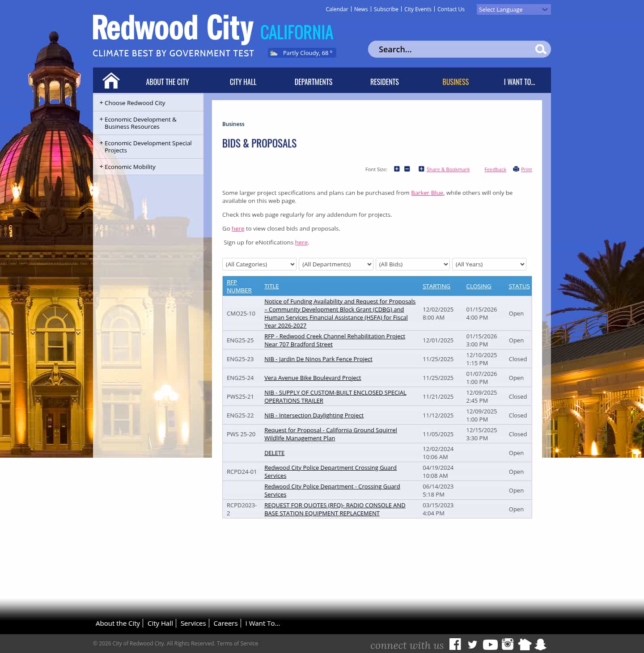Open the Departments navigation menu
The height and width of the screenshot is (653, 644).
pos(313,82)
